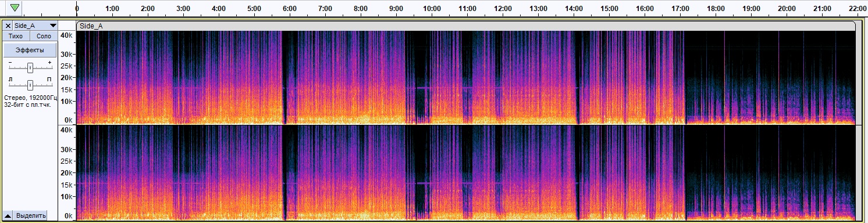This screenshot has width=868, height=223.
Task: Click the plus sign at gain slider right end
Action: [50, 63]
